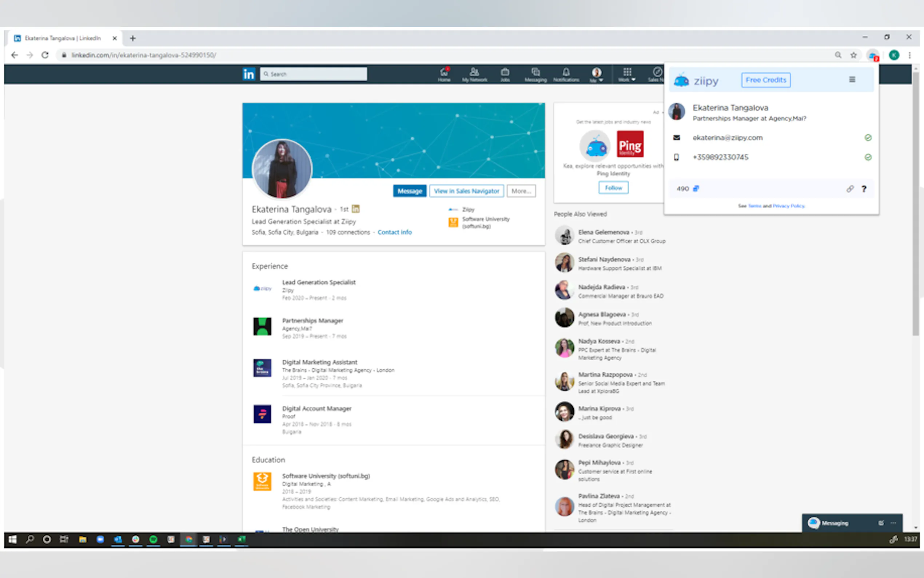Image resolution: width=924 pixels, height=578 pixels.
Task: Open the Ziipy hamburger menu
Action: pyautogui.click(x=852, y=79)
